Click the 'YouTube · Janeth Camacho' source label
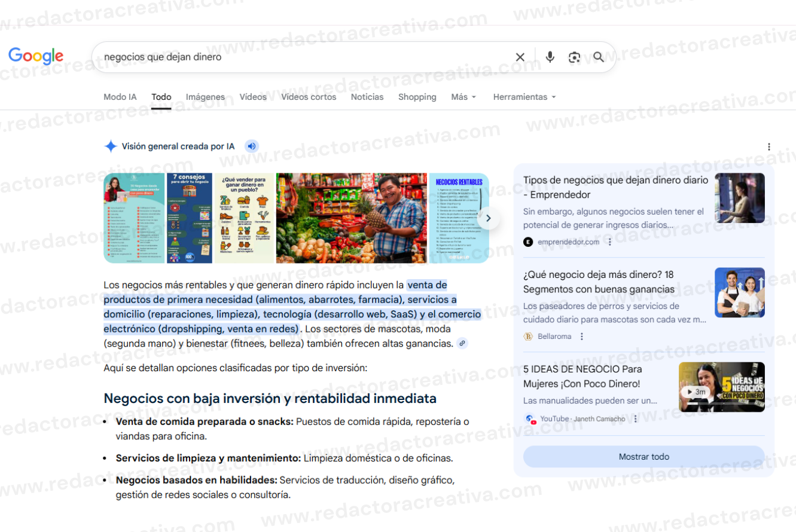 click(x=582, y=419)
